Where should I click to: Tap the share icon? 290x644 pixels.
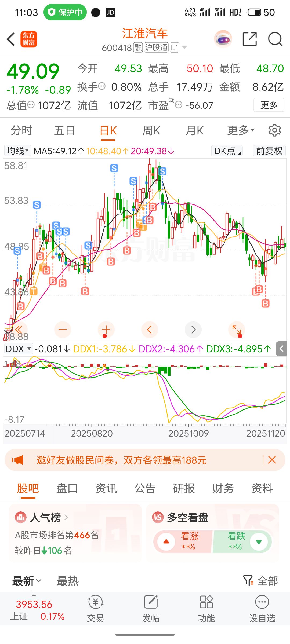click(x=250, y=39)
